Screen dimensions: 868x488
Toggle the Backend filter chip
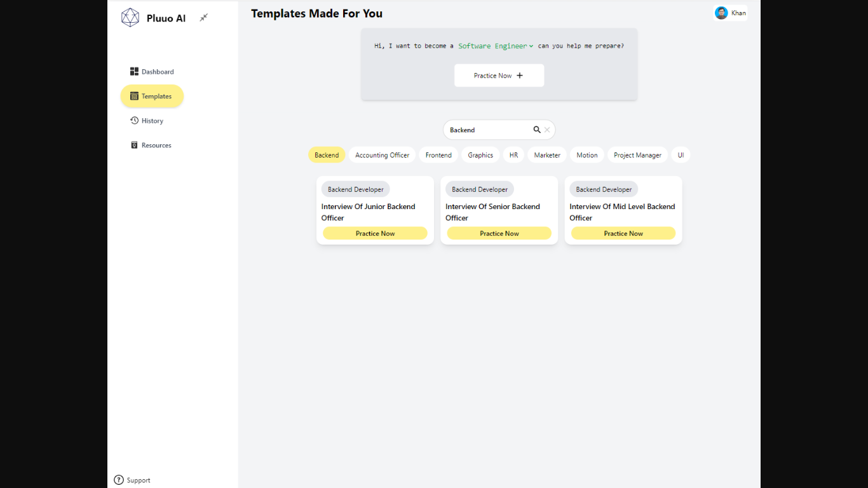[327, 155]
